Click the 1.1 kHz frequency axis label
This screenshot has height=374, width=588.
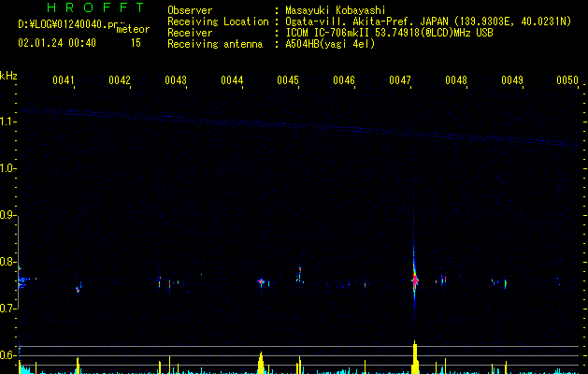(x=7, y=122)
